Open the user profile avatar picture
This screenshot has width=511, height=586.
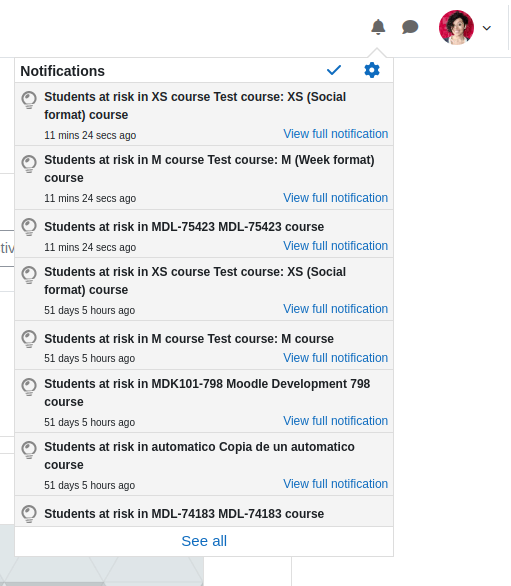click(456, 27)
